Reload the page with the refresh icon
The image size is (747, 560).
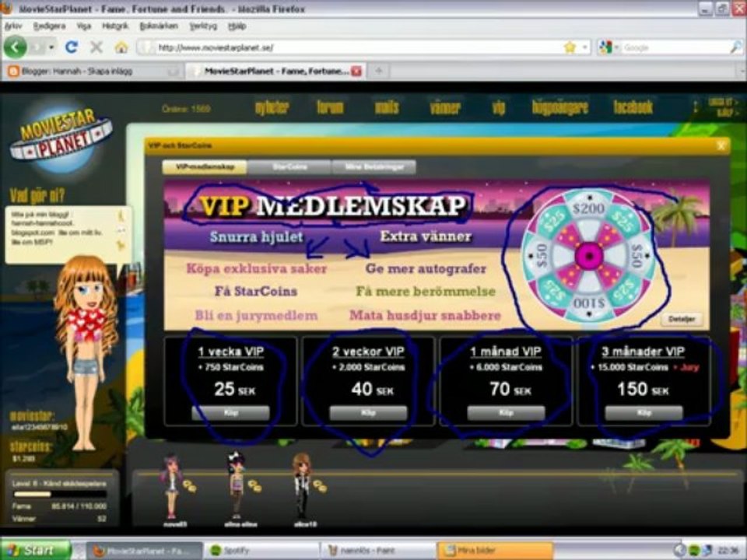72,47
